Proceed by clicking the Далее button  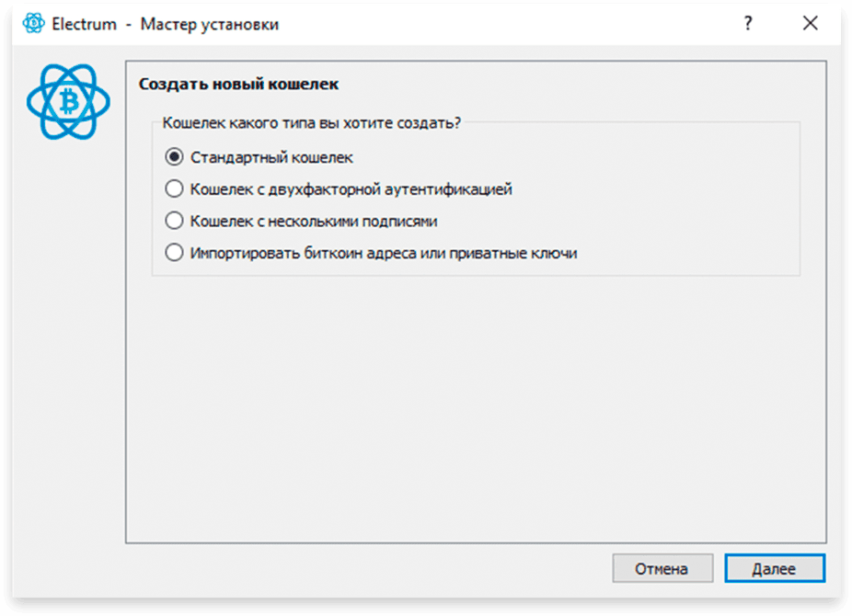(774, 568)
